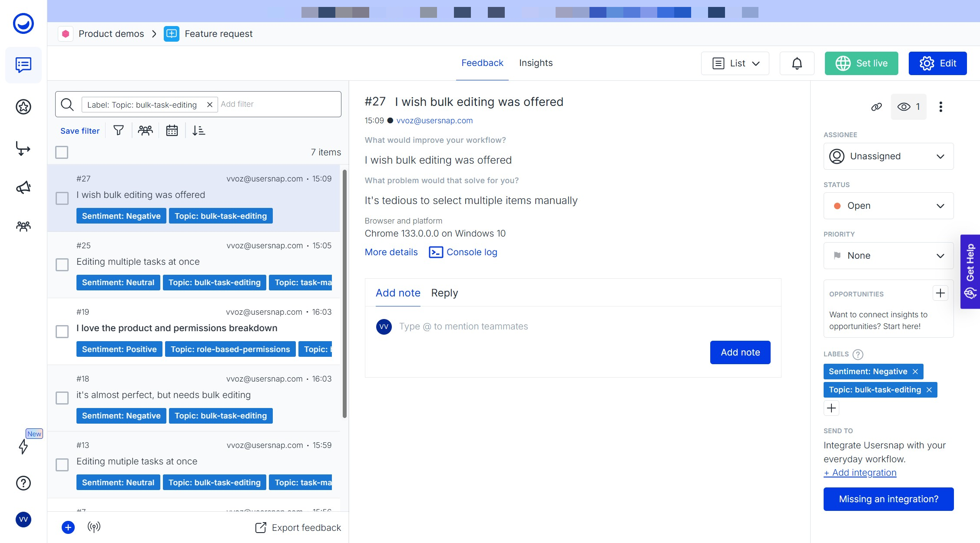This screenshot has width=980, height=543.
Task: Switch to the Reply tab
Action: [444, 293]
